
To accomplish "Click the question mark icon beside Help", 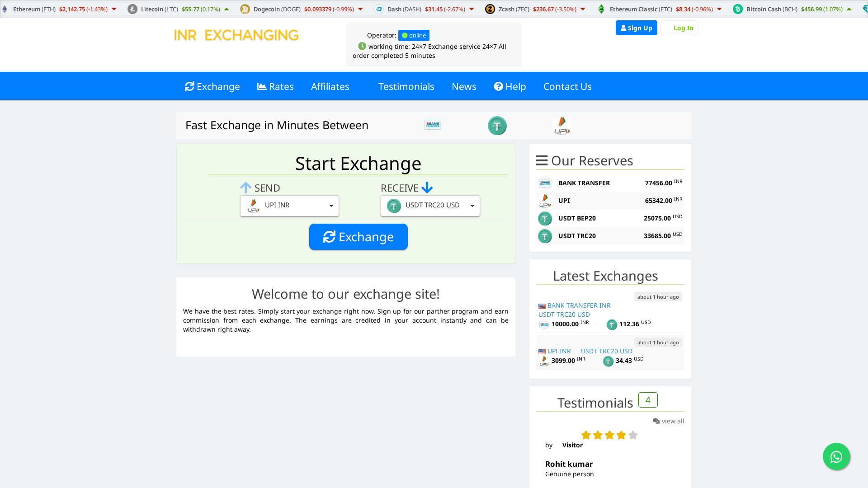I will pos(498,86).
